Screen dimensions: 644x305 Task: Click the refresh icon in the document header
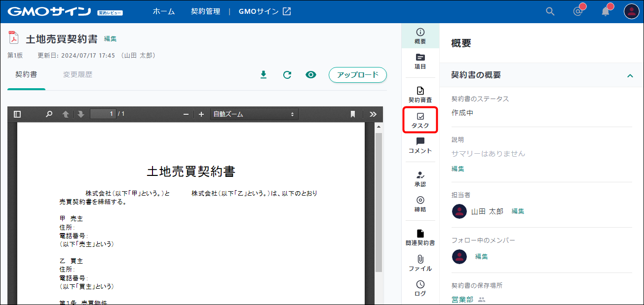[287, 75]
